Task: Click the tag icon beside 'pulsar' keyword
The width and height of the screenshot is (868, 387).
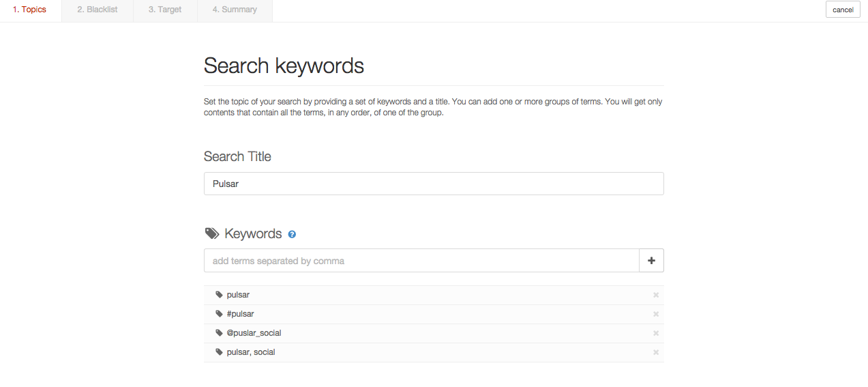Action: (x=219, y=295)
